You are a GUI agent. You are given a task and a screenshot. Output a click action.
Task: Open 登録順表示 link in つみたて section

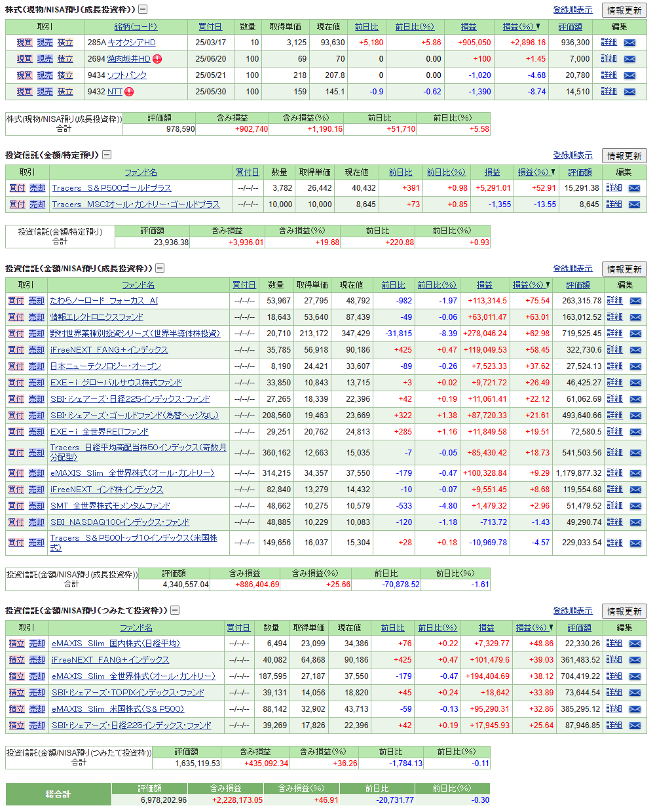pyautogui.click(x=572, y=610)
